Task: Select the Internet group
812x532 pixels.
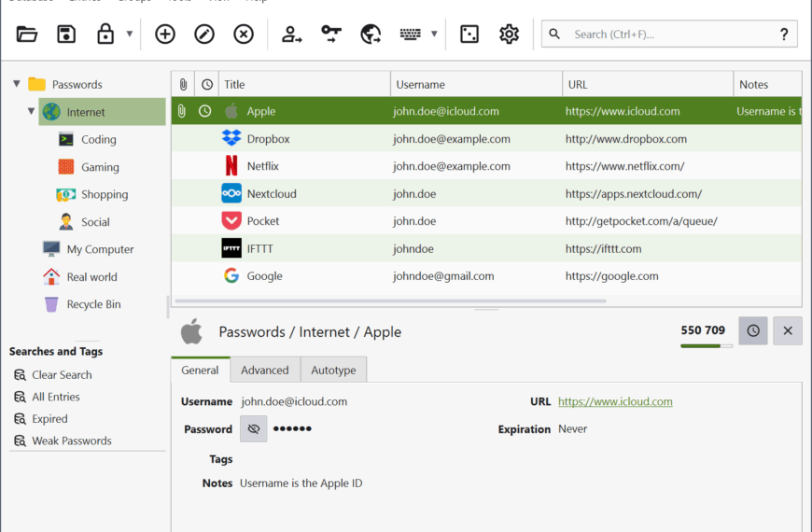Action: pos(102,112)
